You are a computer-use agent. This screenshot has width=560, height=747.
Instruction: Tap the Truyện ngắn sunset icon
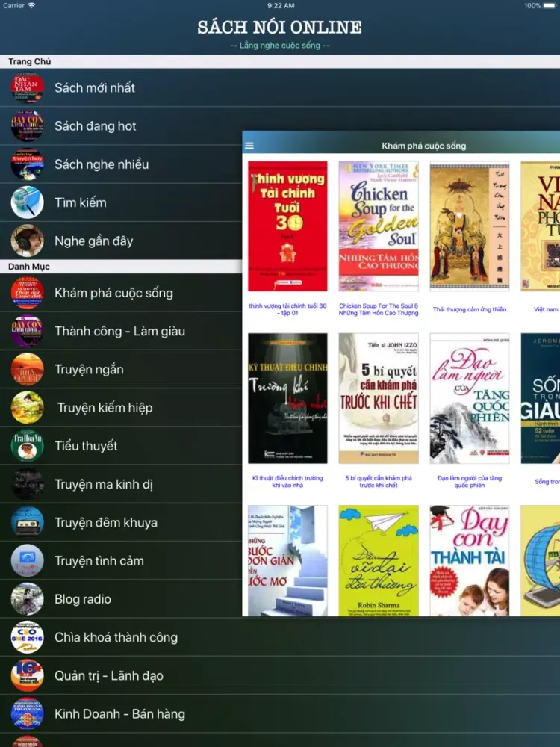(x=27, y=369)
